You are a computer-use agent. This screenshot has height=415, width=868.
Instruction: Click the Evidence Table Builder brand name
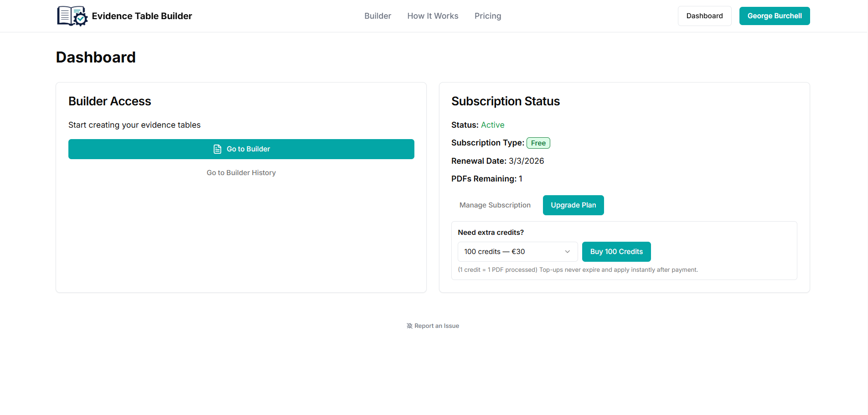pos(142,16)
